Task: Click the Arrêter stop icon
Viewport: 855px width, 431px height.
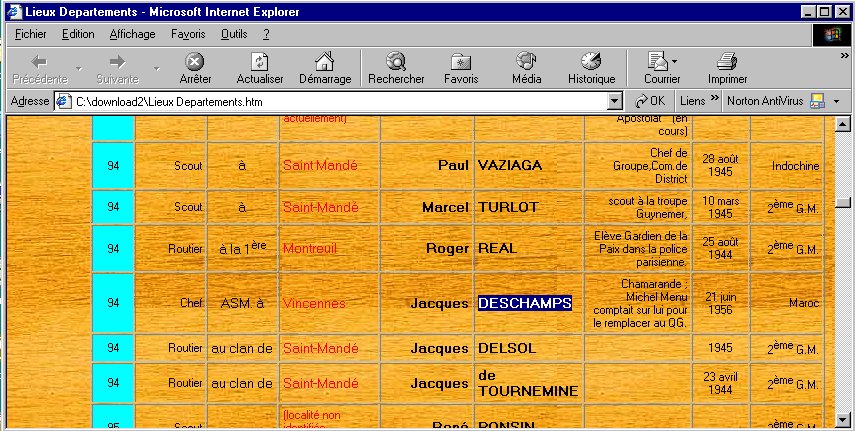Action: 195,63
